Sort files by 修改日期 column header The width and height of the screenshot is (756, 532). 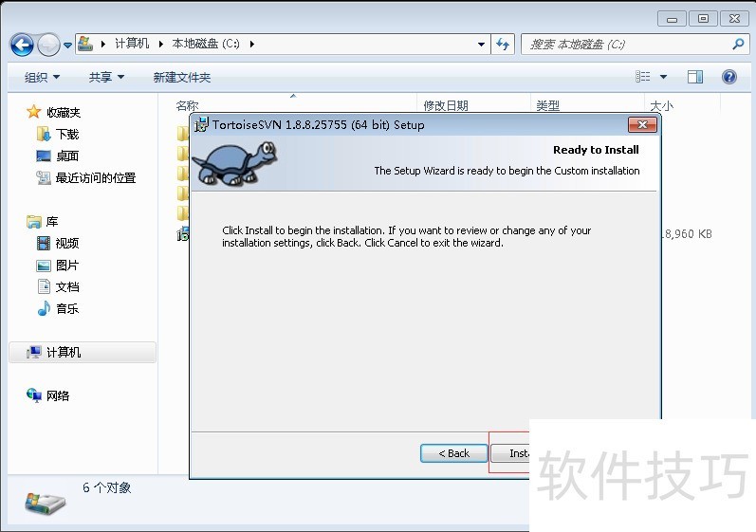click(x=446, y=106)
